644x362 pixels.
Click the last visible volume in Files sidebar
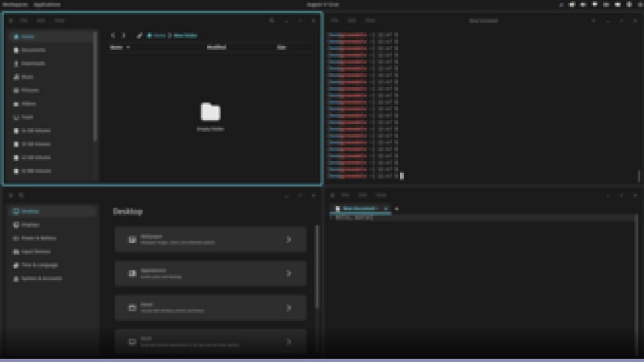pyautogui.click(x=52, y=171)
